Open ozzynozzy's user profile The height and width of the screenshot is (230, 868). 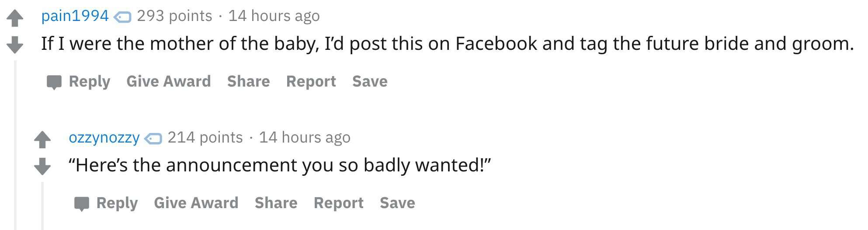pos(104,137)
